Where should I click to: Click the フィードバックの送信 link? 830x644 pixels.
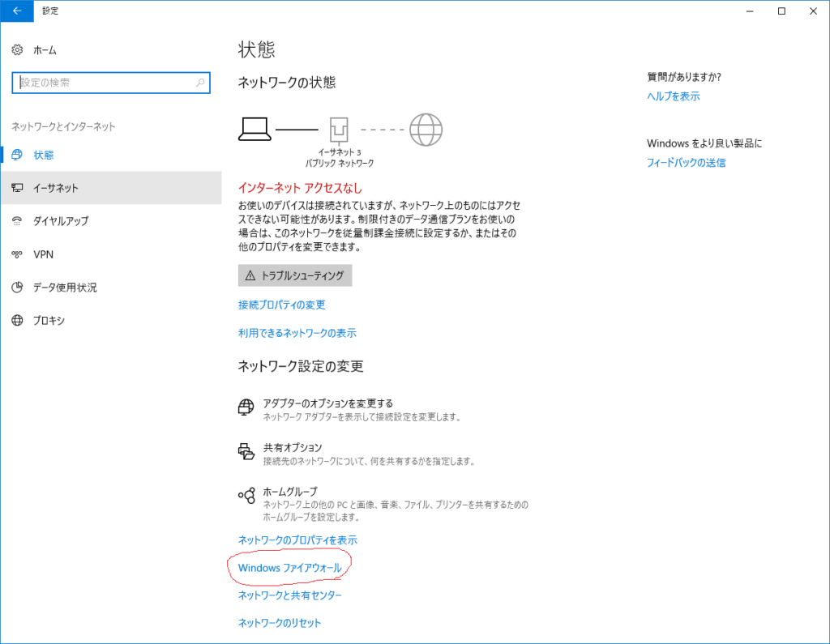pyautogui.click(x=686, y=163)
